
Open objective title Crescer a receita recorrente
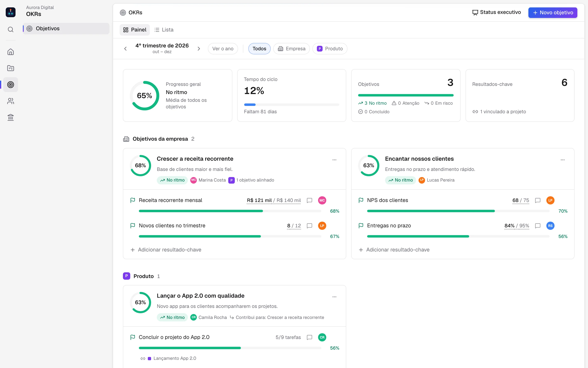pos(195,159)
